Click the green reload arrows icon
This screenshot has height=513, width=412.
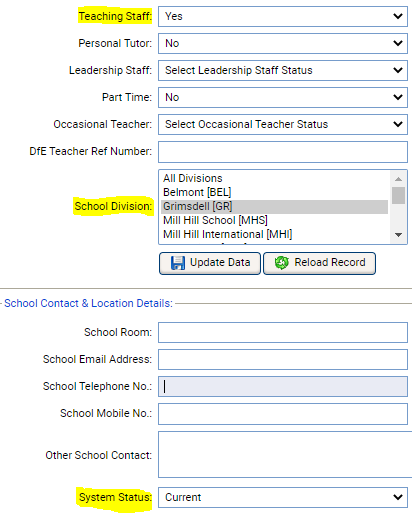[x=282, y=263]
